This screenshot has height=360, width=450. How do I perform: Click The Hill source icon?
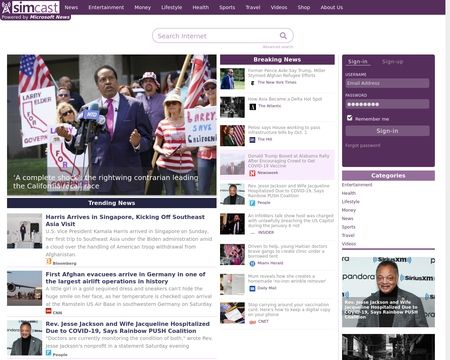click(252, 140)
